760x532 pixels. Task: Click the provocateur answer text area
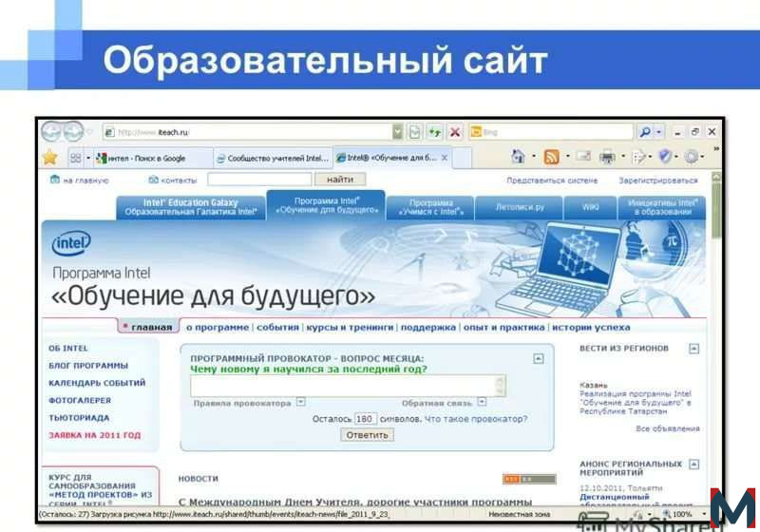(x=348, y=386)
